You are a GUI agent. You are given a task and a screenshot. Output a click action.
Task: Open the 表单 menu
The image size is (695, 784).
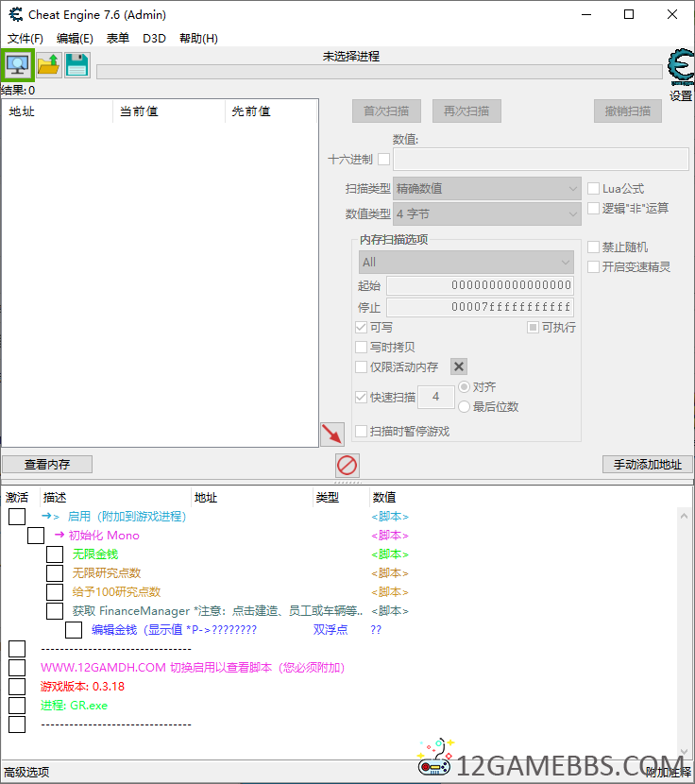117,39
